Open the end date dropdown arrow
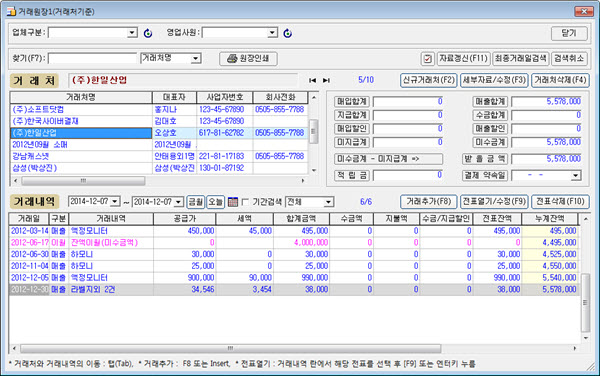The height and width of the screenshot is (376, 600). (178, 202)
